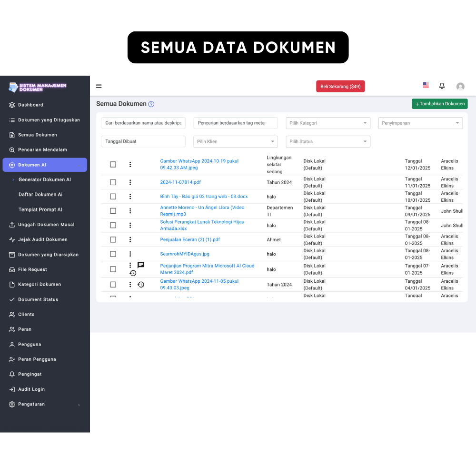Click the Tambahkan Dokumen button
This screenshot has height=476, width=476.
(x=439, y=104)
